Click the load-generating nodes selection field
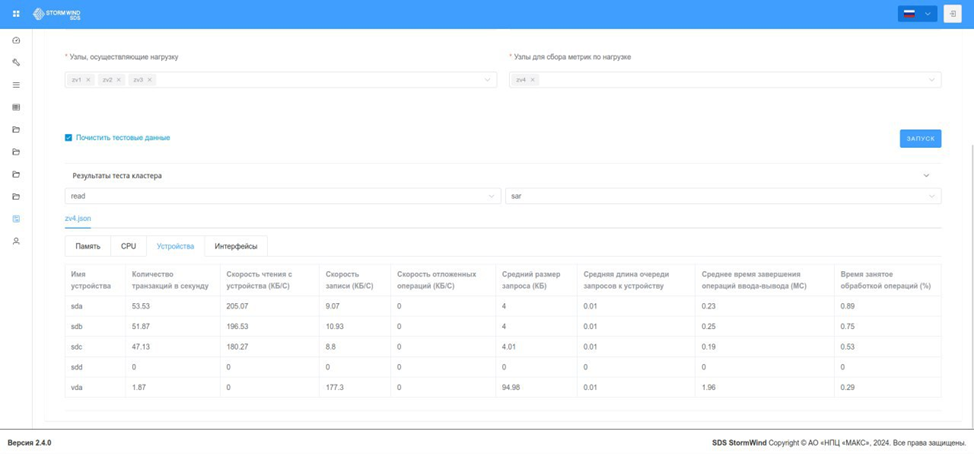974x454 pixels. coord(281,80)
